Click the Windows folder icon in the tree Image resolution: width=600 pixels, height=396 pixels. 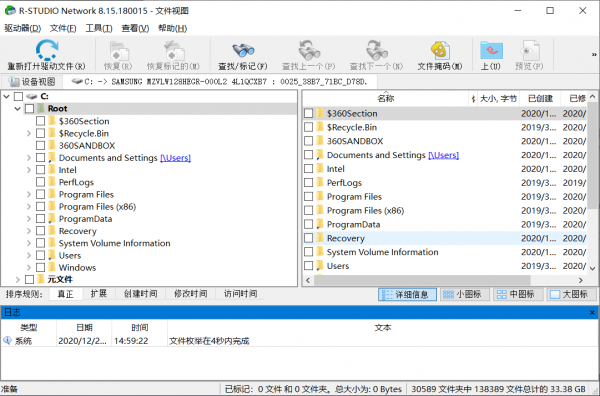pyautogui.click(x=52, y=267)
